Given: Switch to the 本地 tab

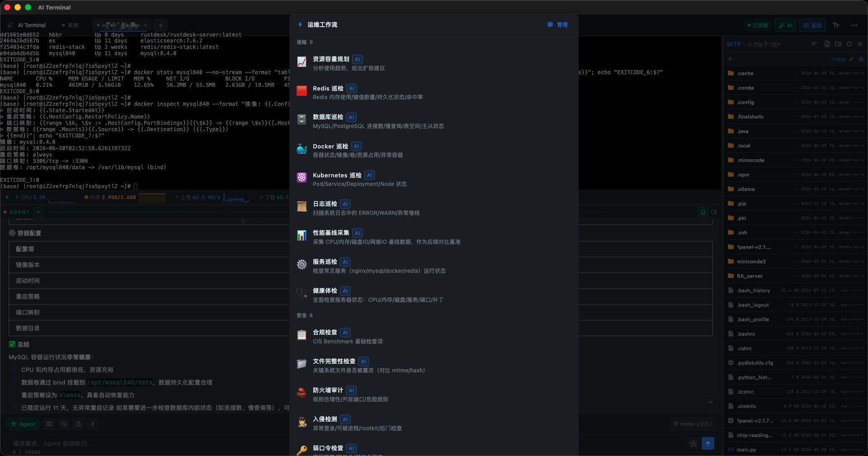Looking at the screenshot, I should tap(70, 25).
